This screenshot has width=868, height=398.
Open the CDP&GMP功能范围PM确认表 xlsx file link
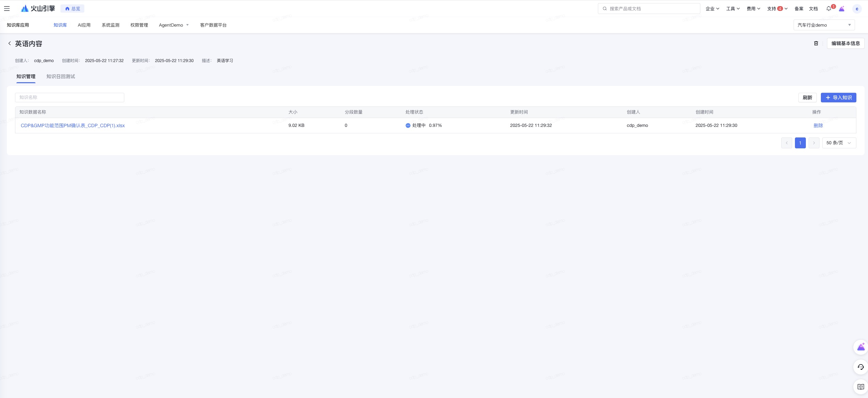click(x=73, y=126)
